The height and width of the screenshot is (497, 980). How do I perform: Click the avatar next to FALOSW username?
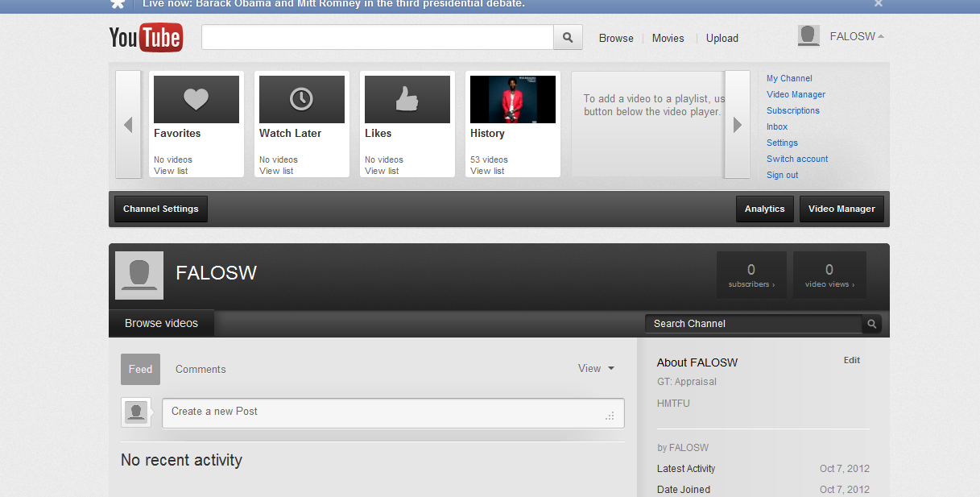(x=808, y=35)
